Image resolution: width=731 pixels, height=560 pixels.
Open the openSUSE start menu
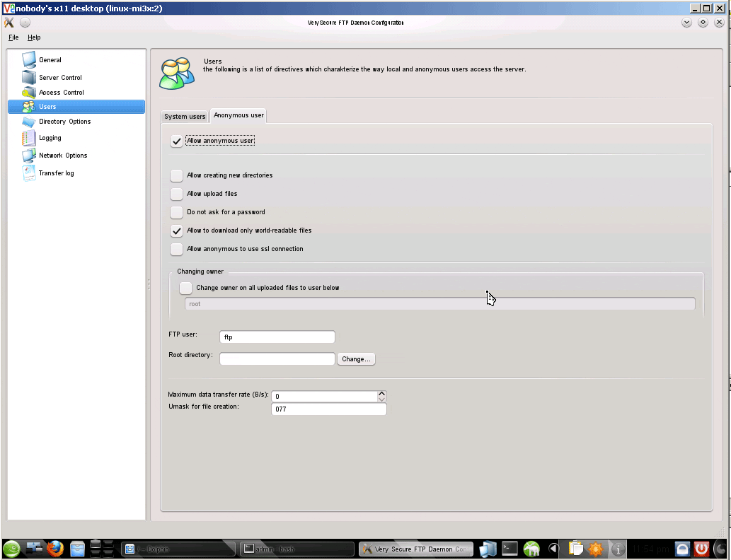11,549
